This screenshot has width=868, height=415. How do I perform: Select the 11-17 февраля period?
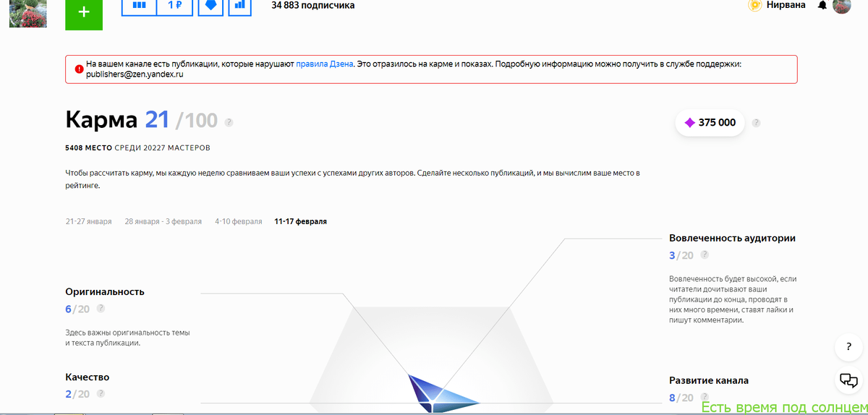pyautogui.click(x=300, y=221)
